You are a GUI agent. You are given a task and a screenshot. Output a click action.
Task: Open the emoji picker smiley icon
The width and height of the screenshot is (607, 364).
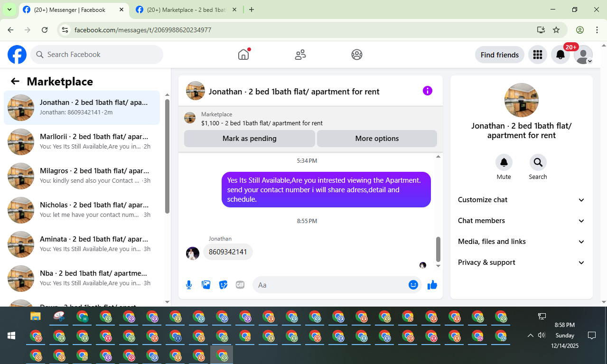click(x=413, y=285)
